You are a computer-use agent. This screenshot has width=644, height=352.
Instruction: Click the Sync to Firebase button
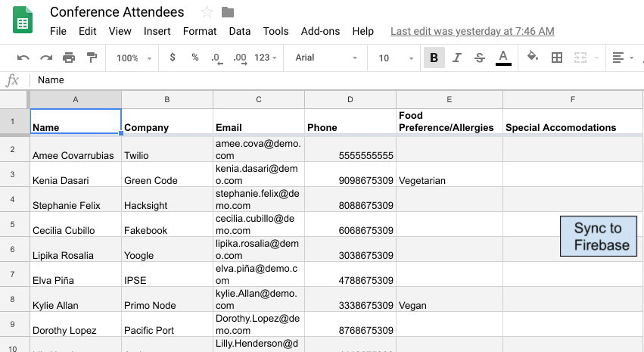coord(598,236)
